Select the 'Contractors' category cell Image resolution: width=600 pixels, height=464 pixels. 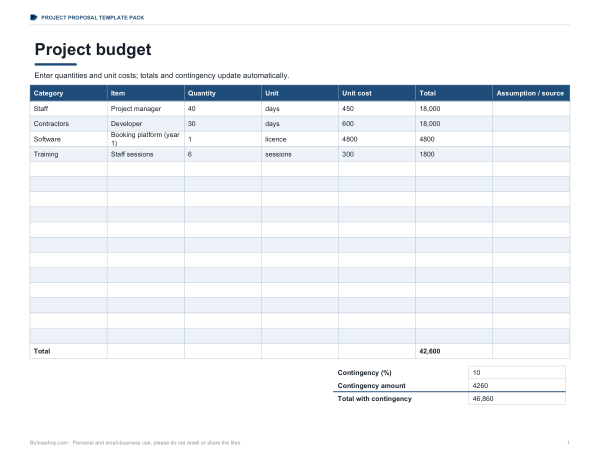click(x=68, y=124)
